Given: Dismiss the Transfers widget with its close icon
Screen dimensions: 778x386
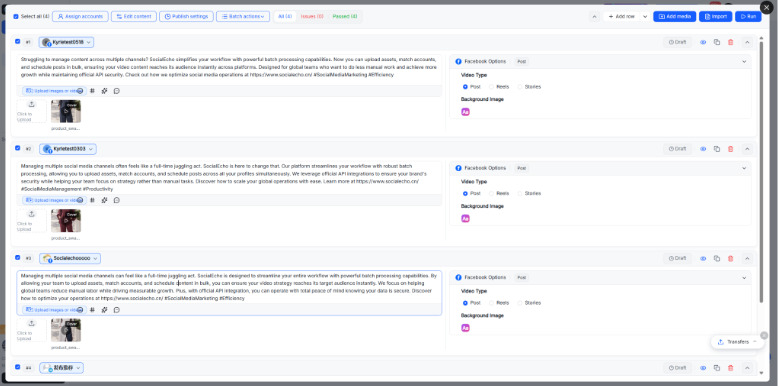Looking at the screenshot, I should pyautogui.click(x=764, y=335).
